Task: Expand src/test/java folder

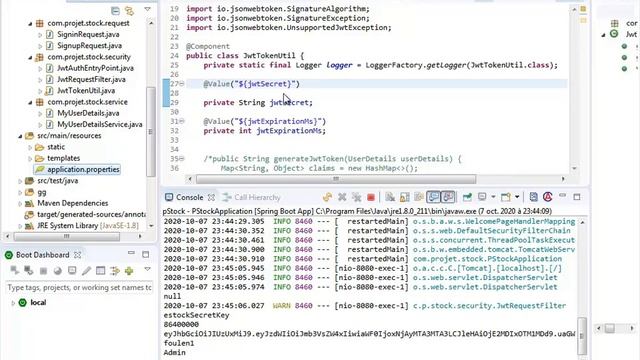Action: tap(20, 181)
